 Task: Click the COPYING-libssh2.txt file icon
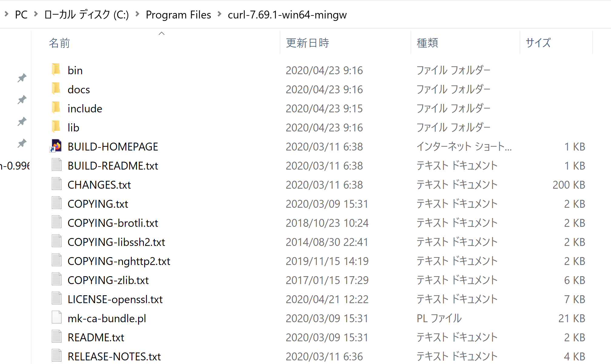click(57, 241)
